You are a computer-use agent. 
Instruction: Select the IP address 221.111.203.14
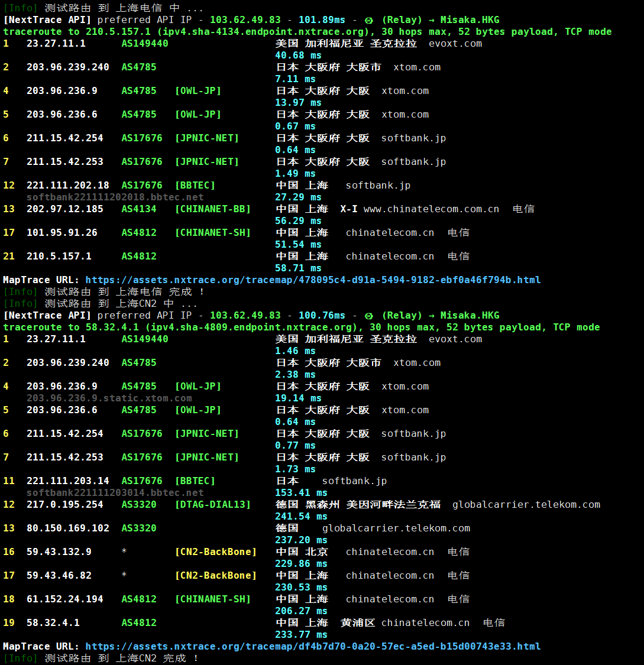click(68, 481)
